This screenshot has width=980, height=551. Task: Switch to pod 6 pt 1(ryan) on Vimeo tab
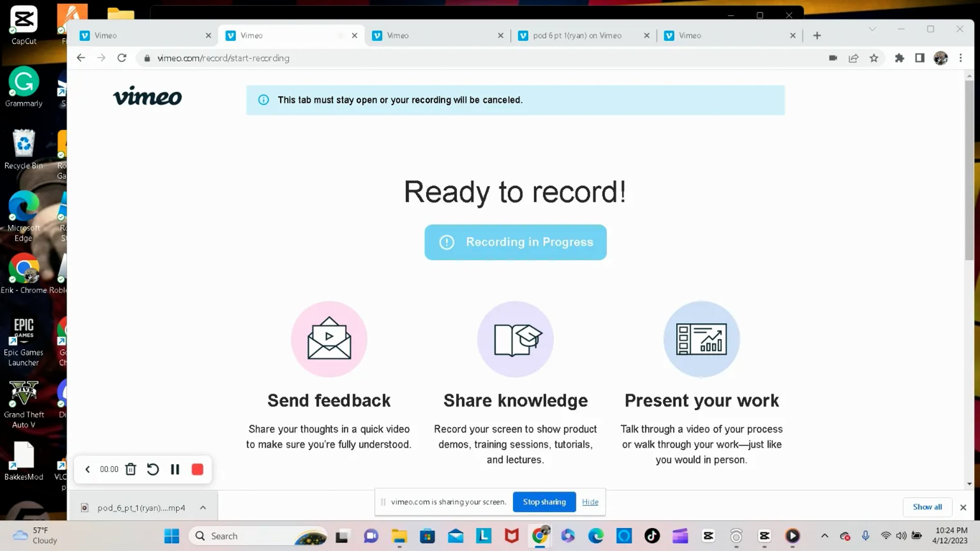[577, 36]
